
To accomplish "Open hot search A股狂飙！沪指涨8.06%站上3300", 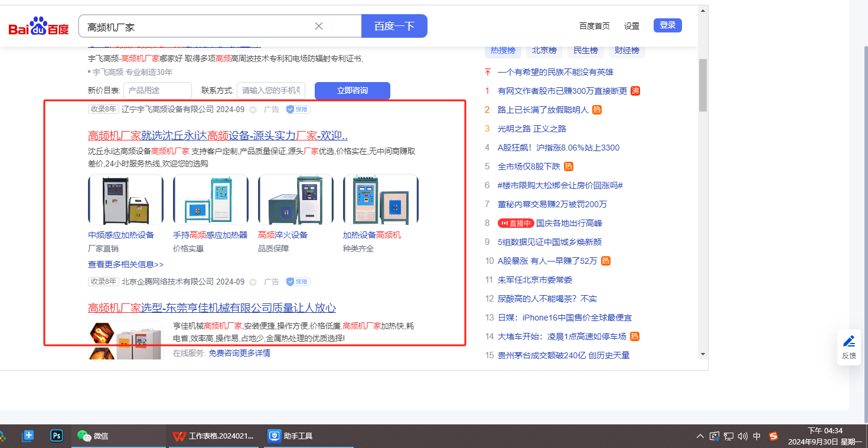I will [x=559, y=148].
